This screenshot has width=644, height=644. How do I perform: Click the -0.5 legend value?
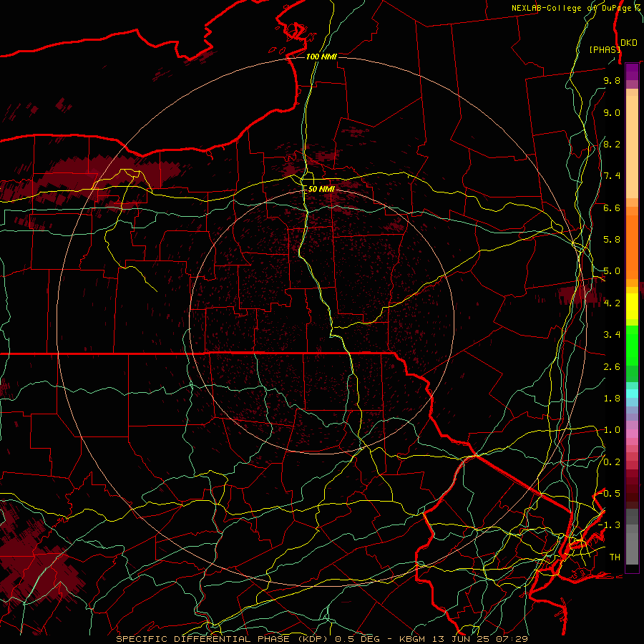609,494
